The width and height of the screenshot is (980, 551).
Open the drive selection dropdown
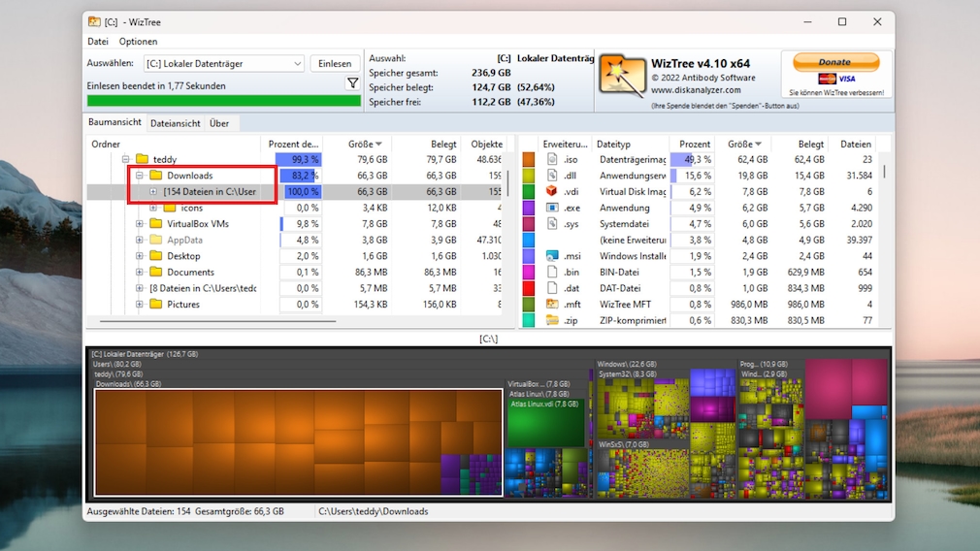pyautogui.click(x=297, y=64)
